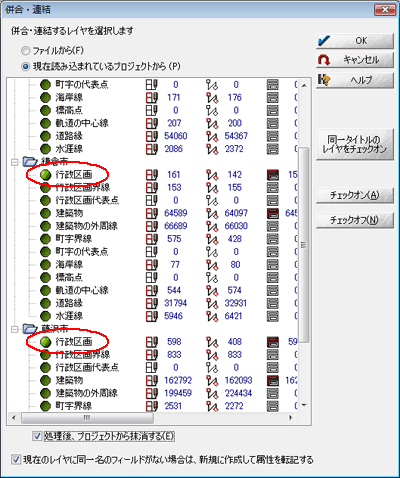Click the OK button
The image size is (400, 478).
355,41
